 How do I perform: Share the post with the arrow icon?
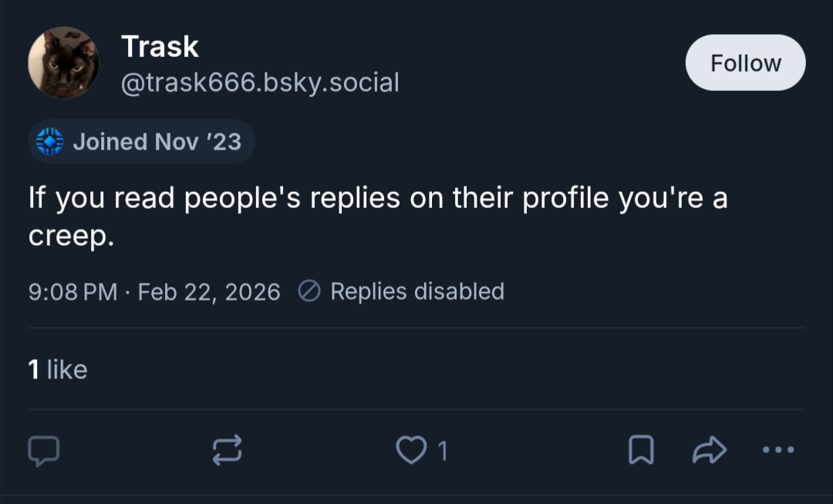[x=710, y=451]
